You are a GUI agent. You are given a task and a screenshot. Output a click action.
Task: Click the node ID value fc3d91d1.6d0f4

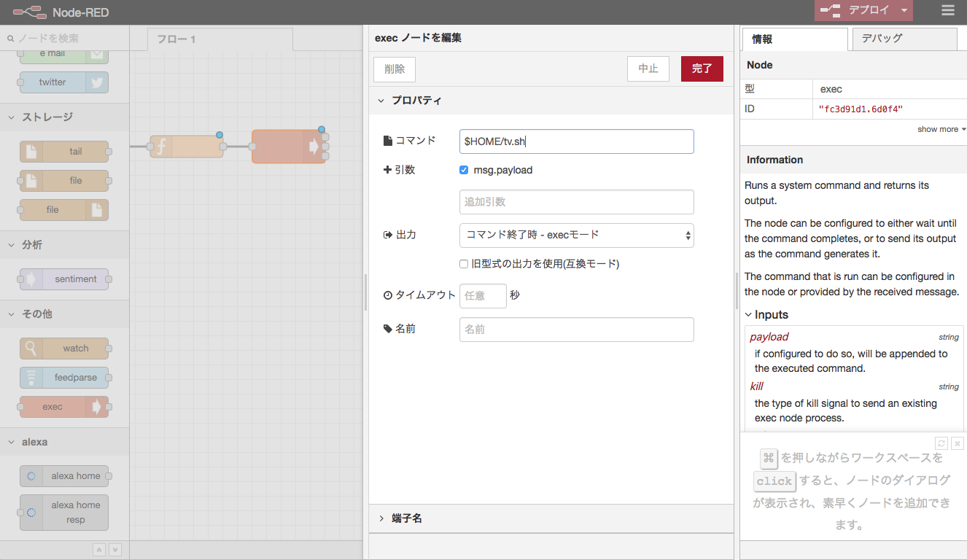click(861, 109)
